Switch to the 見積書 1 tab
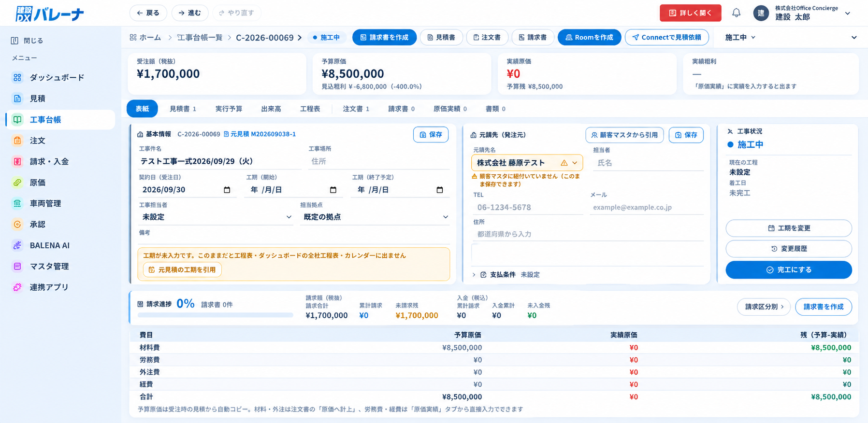The width and height of the screenshot is (868, 423). 183,109
